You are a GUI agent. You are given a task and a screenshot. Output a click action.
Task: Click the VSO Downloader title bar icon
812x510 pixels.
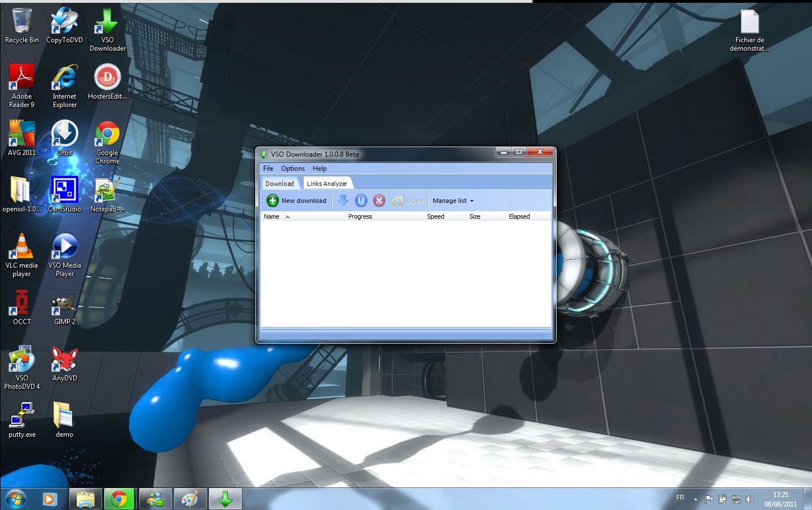264,154
